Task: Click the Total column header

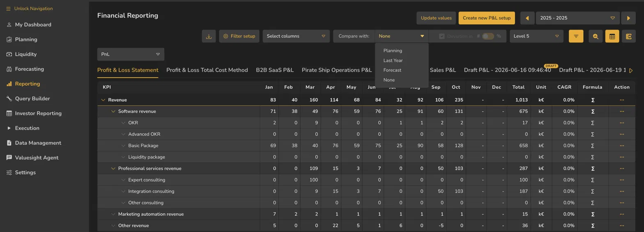Action: 518,87
